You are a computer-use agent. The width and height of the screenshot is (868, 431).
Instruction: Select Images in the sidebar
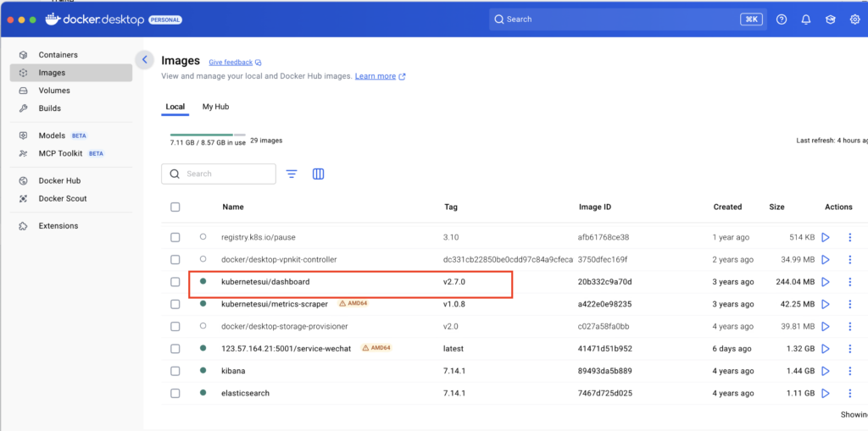(71, 73)
